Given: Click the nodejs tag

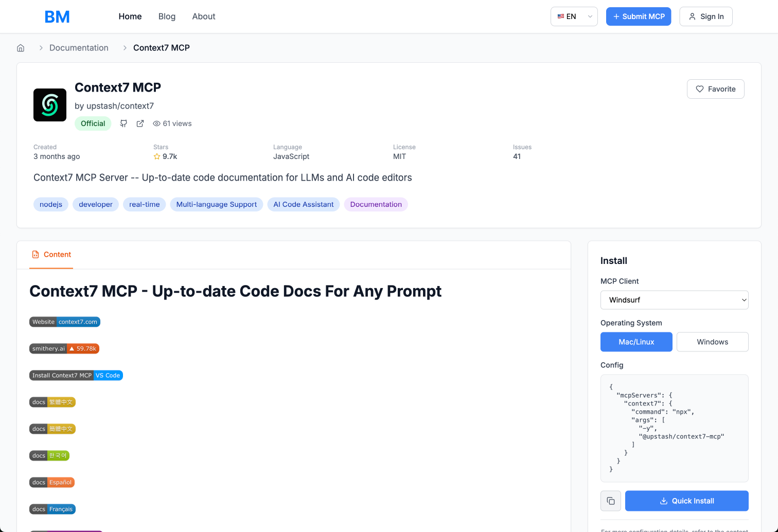Looking at the screenshot, I should tap(51, 204).
